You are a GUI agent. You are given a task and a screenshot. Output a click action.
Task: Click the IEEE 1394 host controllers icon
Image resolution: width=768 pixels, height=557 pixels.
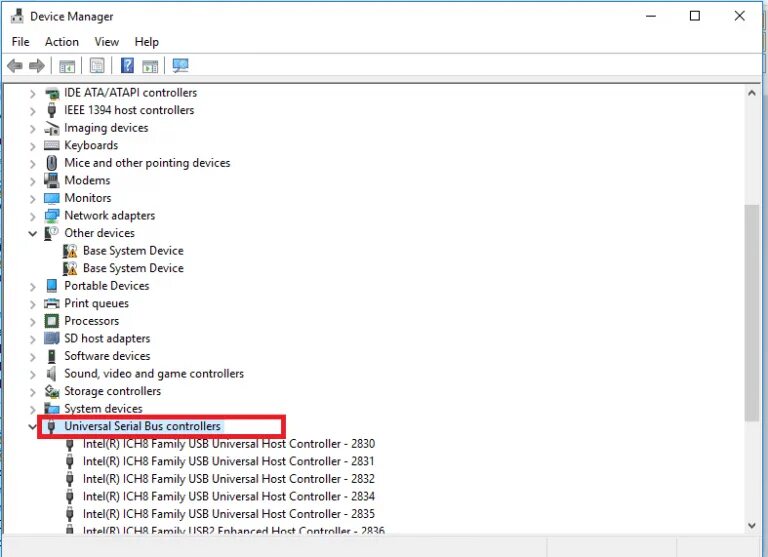point(51,110)
